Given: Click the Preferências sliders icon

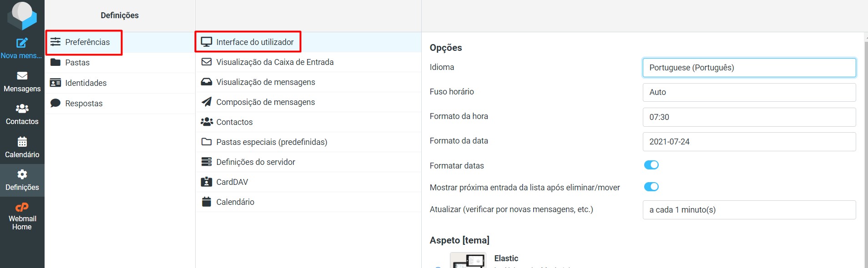Looking at the screenshot, I should point(56,42).
